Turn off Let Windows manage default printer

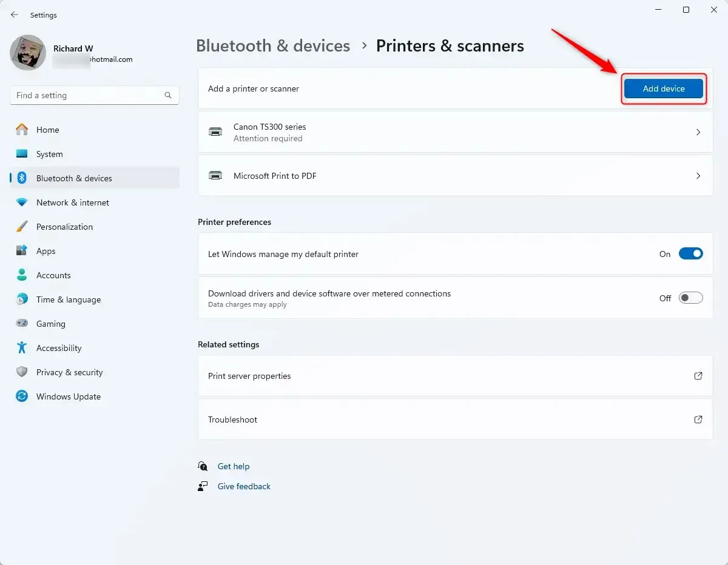click(690, 254)
